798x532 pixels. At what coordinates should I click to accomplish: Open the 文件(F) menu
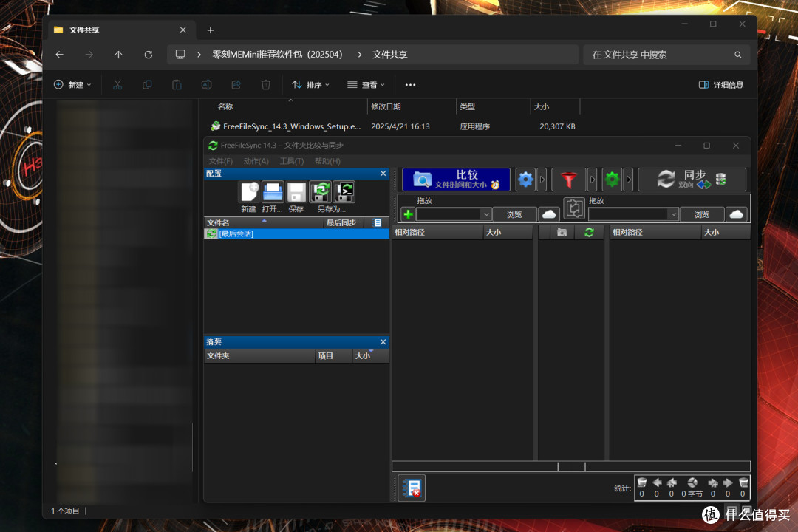[220, 161]
